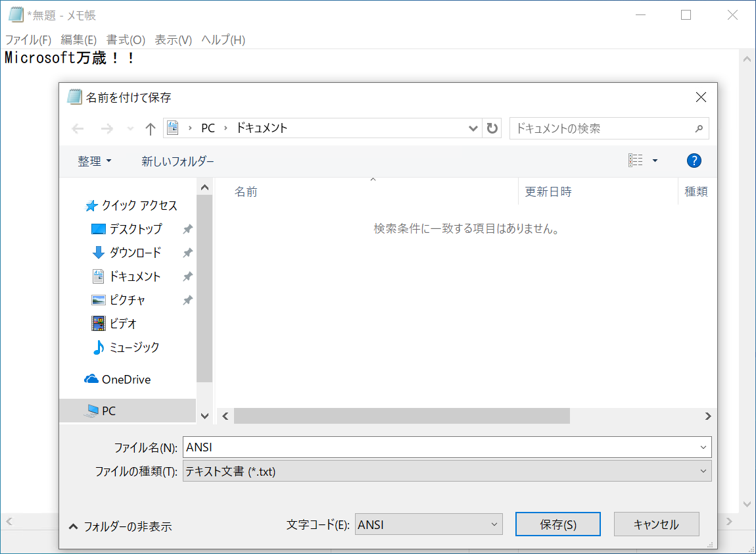
Task: Click file list scroll left arrow
Action: click(225, 416)
